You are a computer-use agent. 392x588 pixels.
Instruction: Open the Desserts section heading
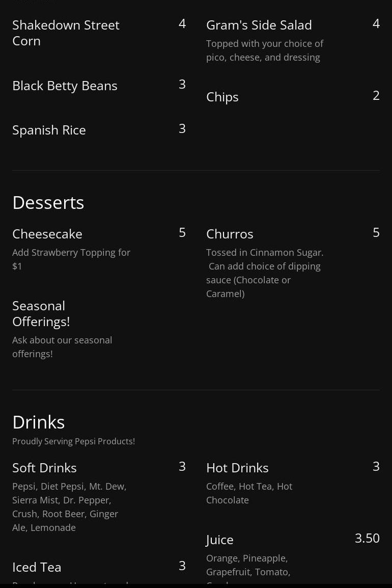(48, 202)
